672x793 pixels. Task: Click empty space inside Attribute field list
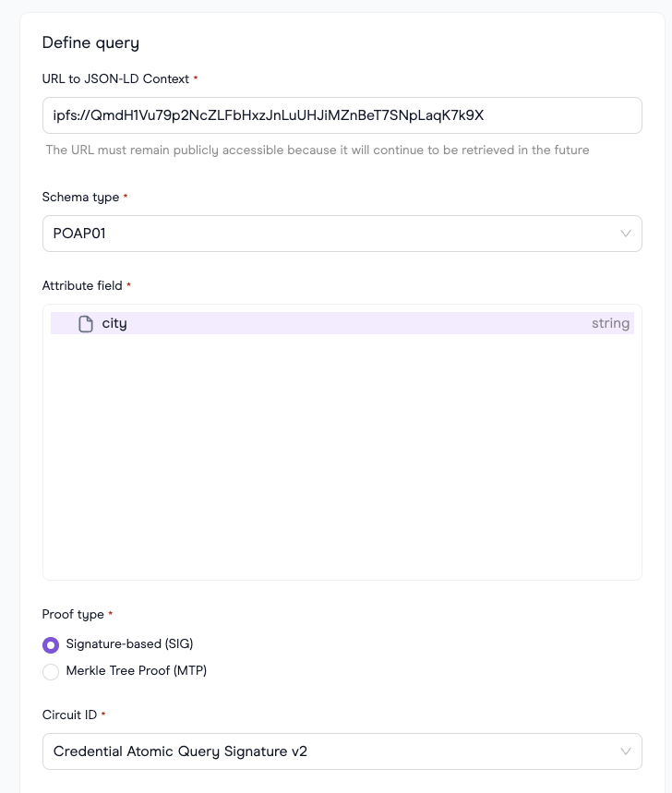(x=342, y=455)
